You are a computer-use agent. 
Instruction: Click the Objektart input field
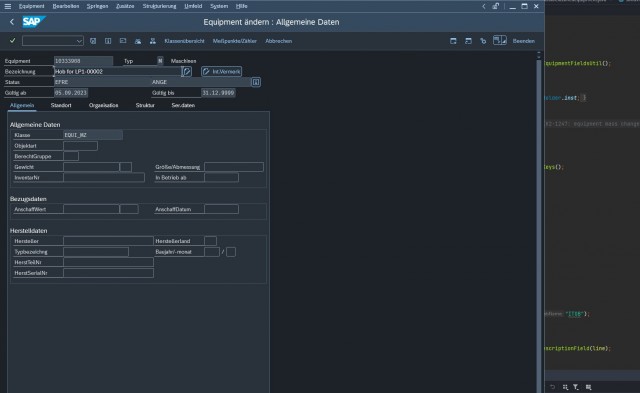80,146
